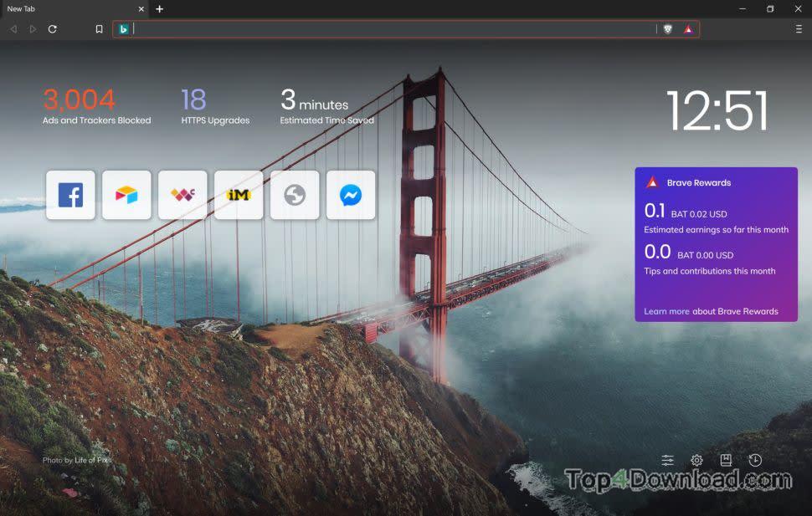Click the forward navigation arrow

point(33,28)
